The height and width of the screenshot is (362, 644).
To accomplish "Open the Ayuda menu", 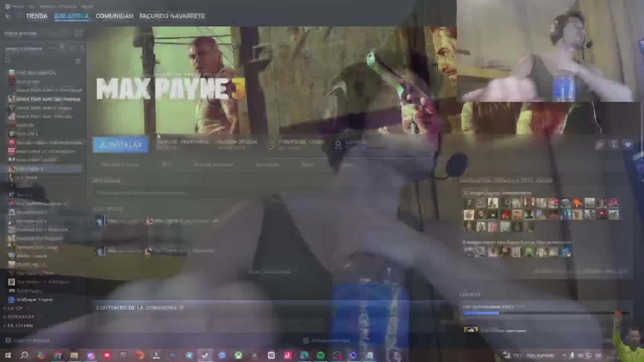I will pos(87,6).
